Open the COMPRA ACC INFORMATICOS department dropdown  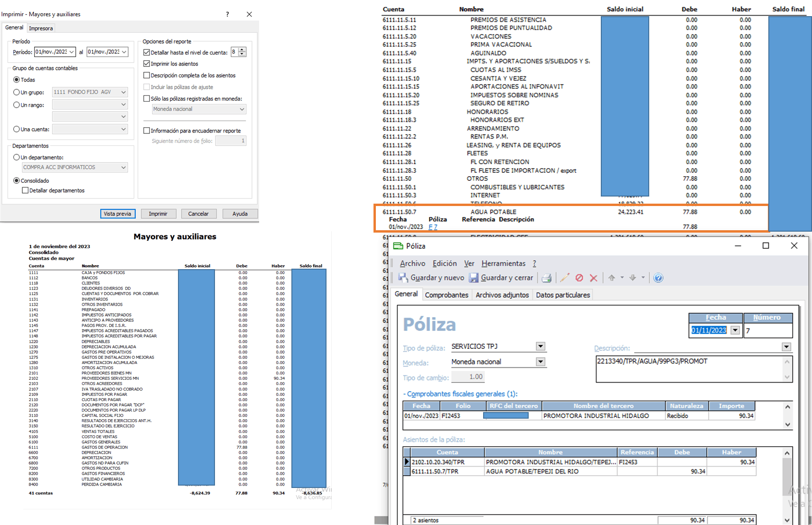pyautogui.click(x=123, y=167)
